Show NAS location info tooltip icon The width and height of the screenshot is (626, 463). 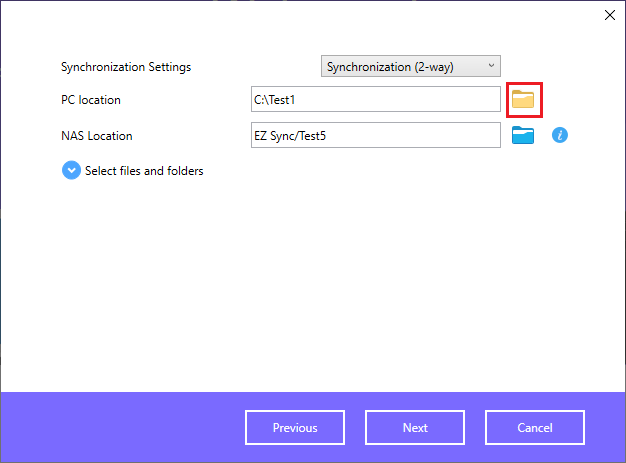560,135
